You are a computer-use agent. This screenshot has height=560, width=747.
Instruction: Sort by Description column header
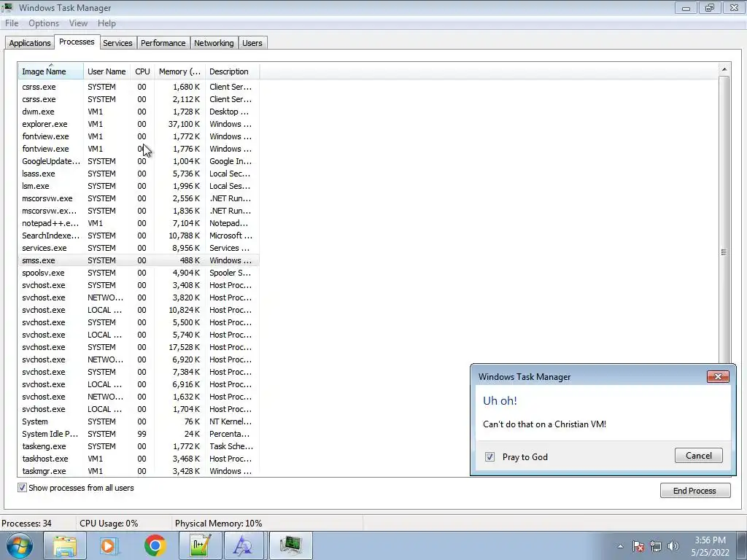tap(232, 71)
